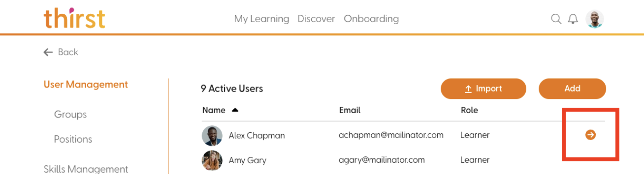Screen dimensions: 644x180
Task: Go to My Learning tab
Action: [x=261, y=19]
